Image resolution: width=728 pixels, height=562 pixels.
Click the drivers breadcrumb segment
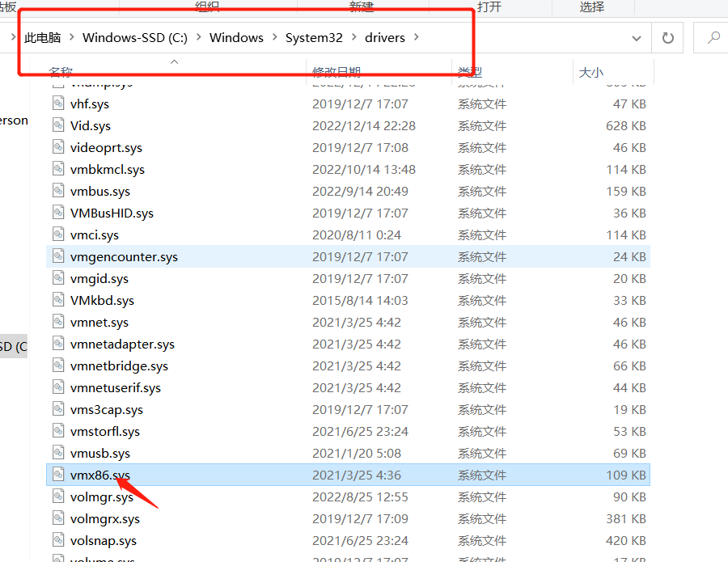(385, 37)
